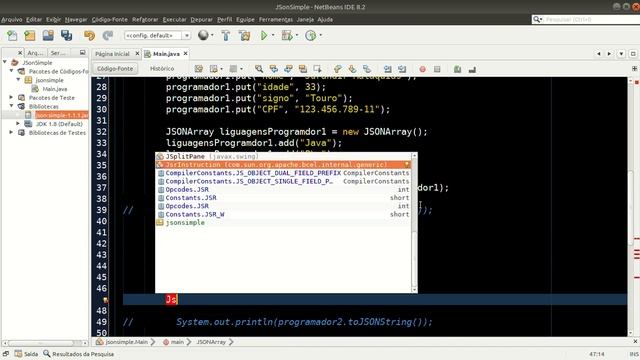Click the Find Previous Occurrence icon
640x360 pixels.
(273, 69)
